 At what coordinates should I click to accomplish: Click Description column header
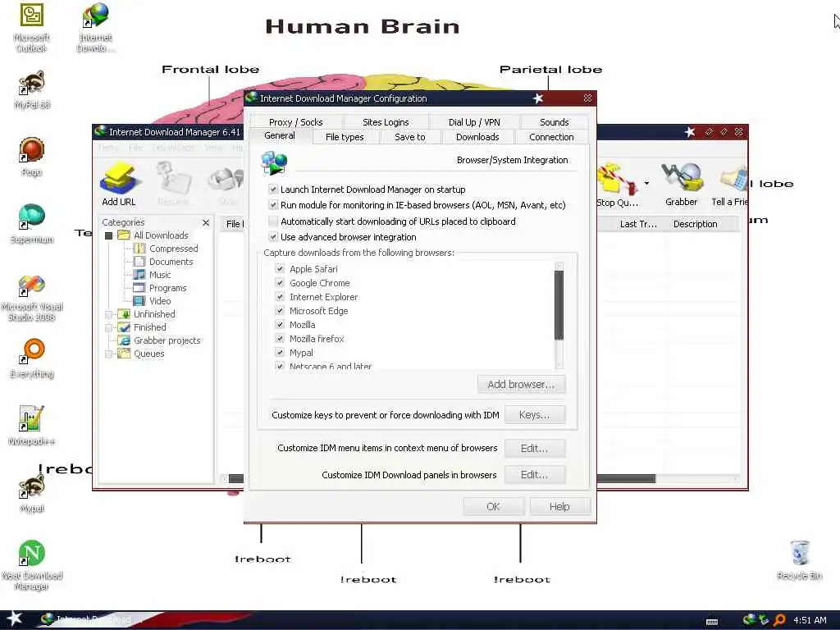coord(696,224)
